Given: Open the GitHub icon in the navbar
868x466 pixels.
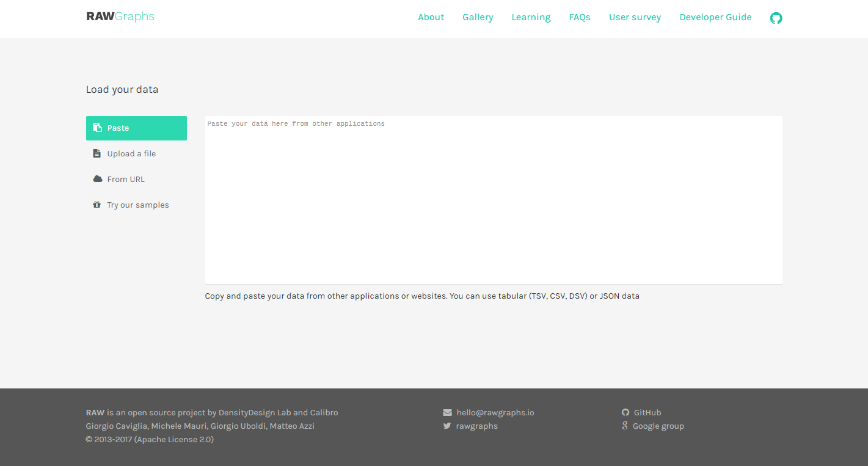Looking at the screenshot, I should point(776,18).
